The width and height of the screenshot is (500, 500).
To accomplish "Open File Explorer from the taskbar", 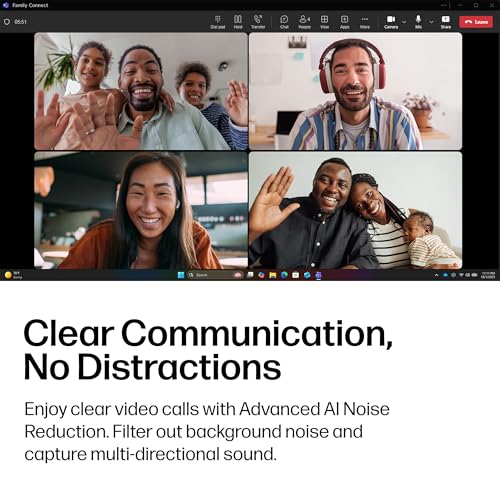I will (273, 275).
